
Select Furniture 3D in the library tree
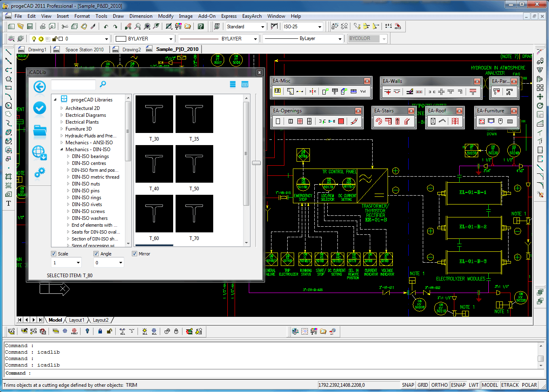[78, 129]
